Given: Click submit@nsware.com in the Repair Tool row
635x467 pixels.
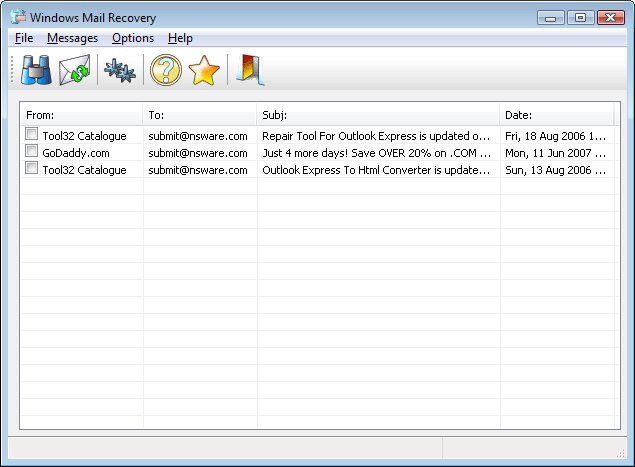Looking at the screenshot, I should click(x=198, y=136).
